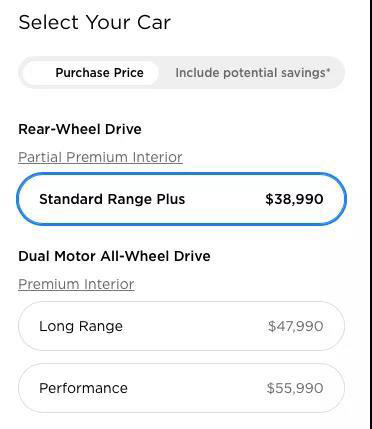Screen dimensions: 372x429
Task: Open the Partial Premium Interior link
Action: pyautogui.click(x=100, y=157)
